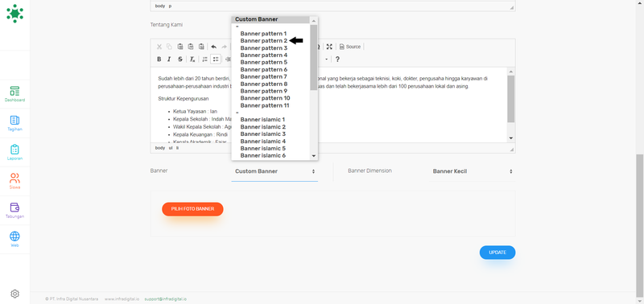The width and height of the screenshot is (644, 304).
Task: Click Paste from Word icon
Action: [x=201, y=47]
